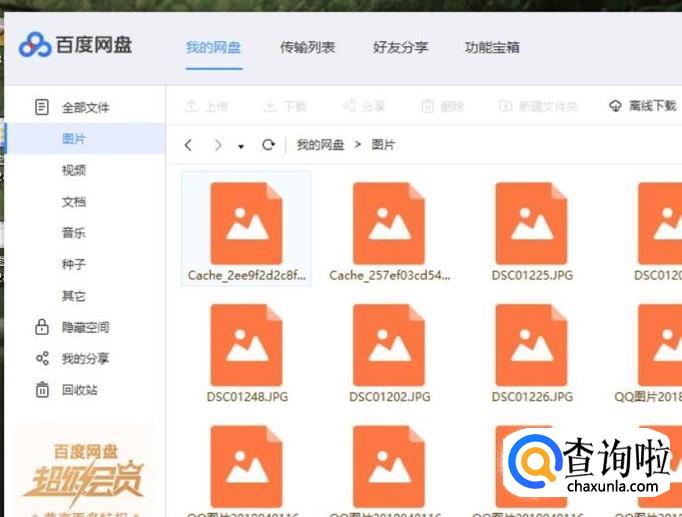The width and height of the screenshot is (682, 517).
Task: Select 全部文件 in the sidebar
Action: coord(85,107)
